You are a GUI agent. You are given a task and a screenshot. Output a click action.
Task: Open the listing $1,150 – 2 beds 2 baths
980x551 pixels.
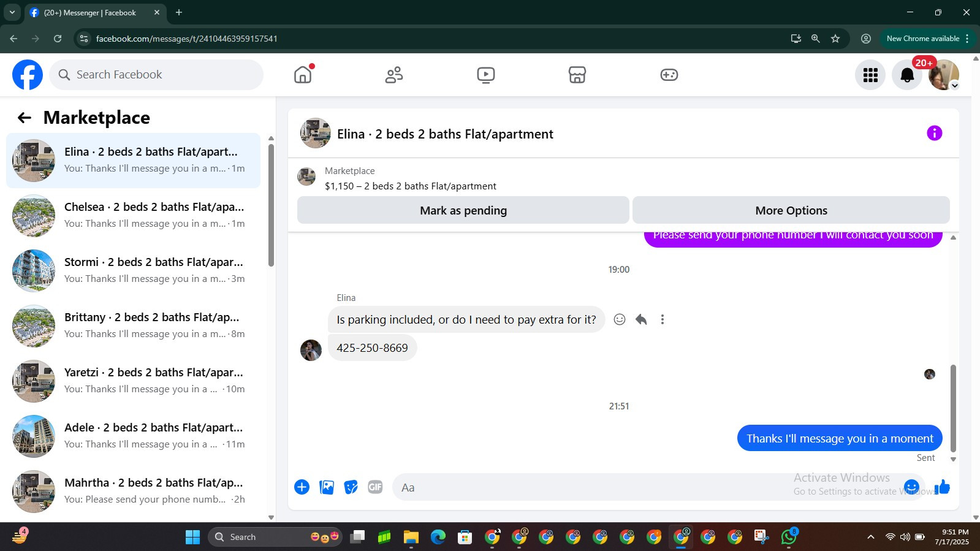411,186
